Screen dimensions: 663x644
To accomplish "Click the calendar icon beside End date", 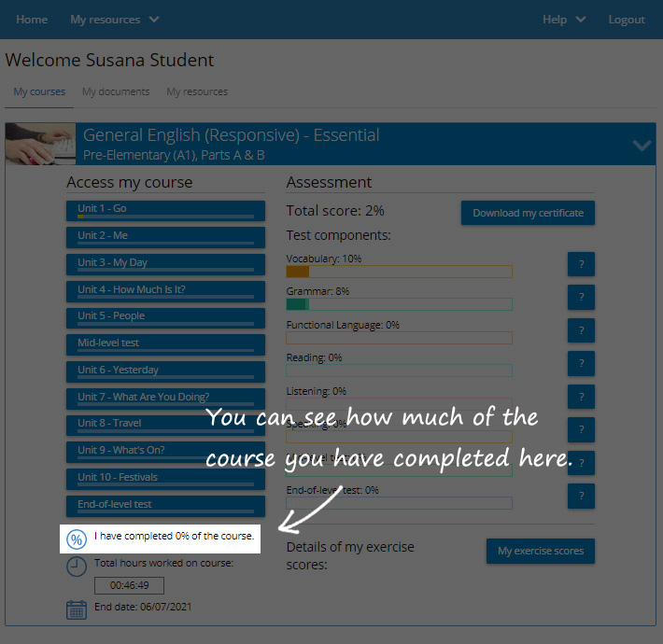I will coord(77,609).
